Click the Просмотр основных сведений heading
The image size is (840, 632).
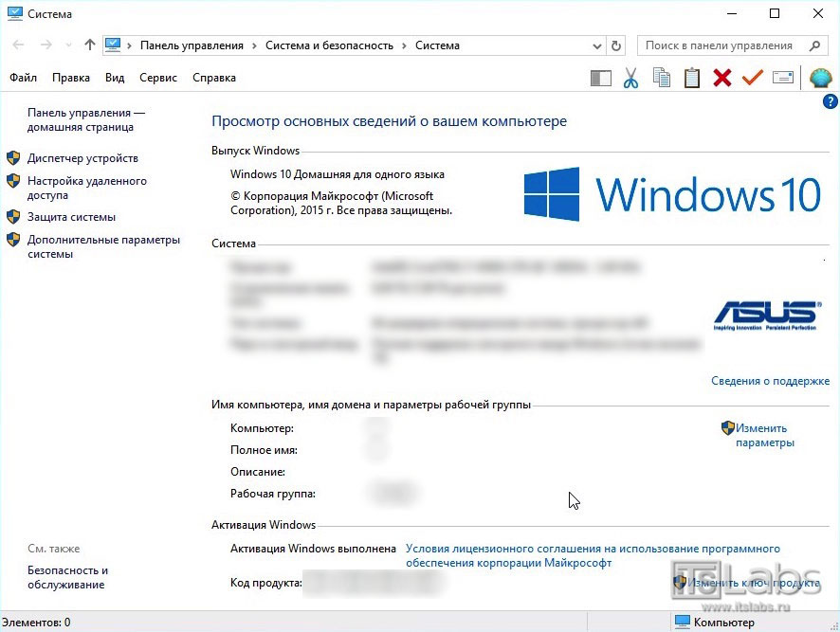389,121
